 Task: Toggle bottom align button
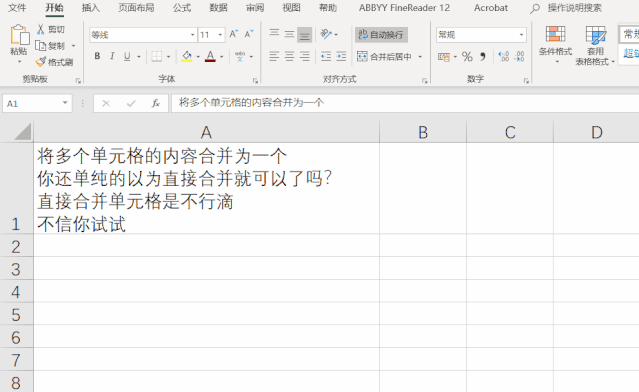pos(304,35)
